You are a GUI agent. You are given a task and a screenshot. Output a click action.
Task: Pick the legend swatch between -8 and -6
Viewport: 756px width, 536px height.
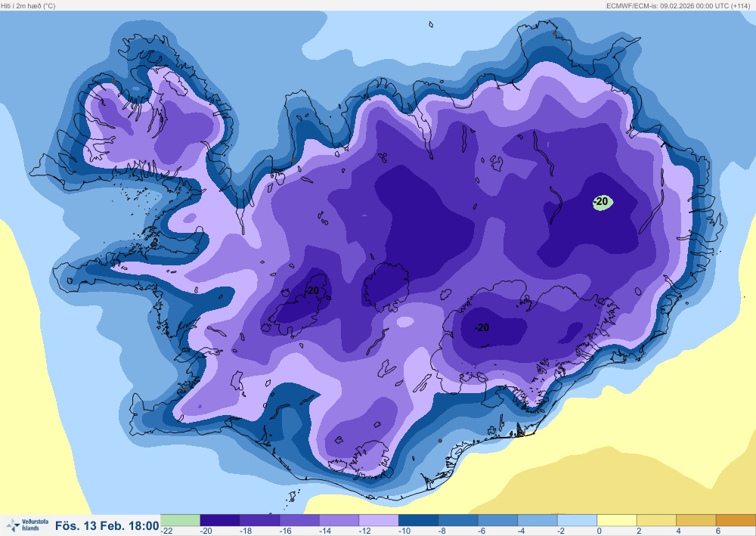coord(458,520)
